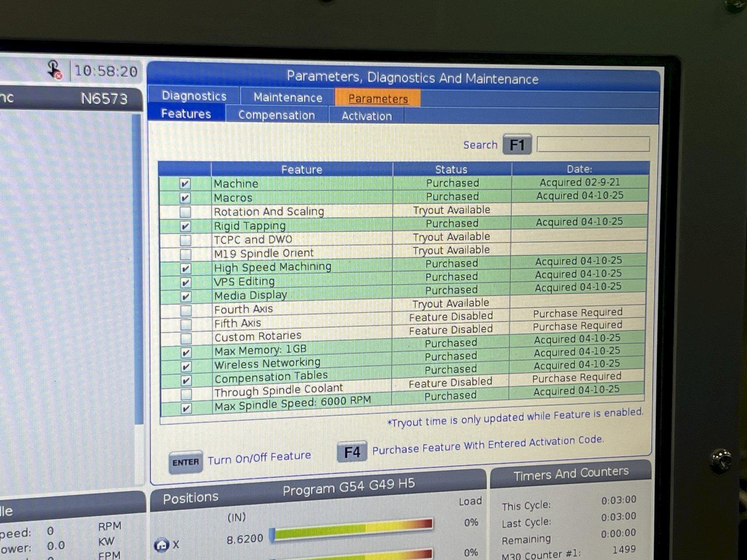The height and width of the screenshot is (560, 747).
Task: Toggle the Machine feature checkbox
Action: pyautogui.click(x=185, y=184)
